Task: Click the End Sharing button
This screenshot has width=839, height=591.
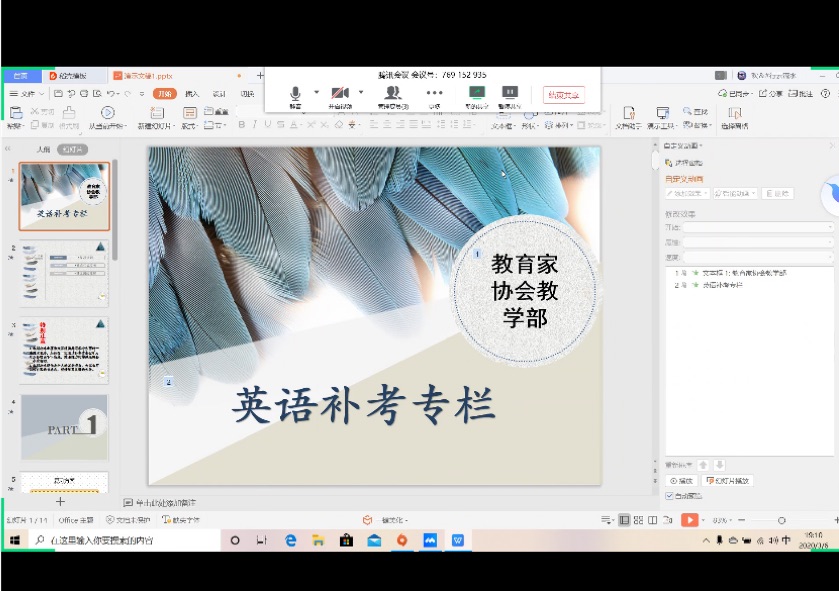Action: pos(564,95)
